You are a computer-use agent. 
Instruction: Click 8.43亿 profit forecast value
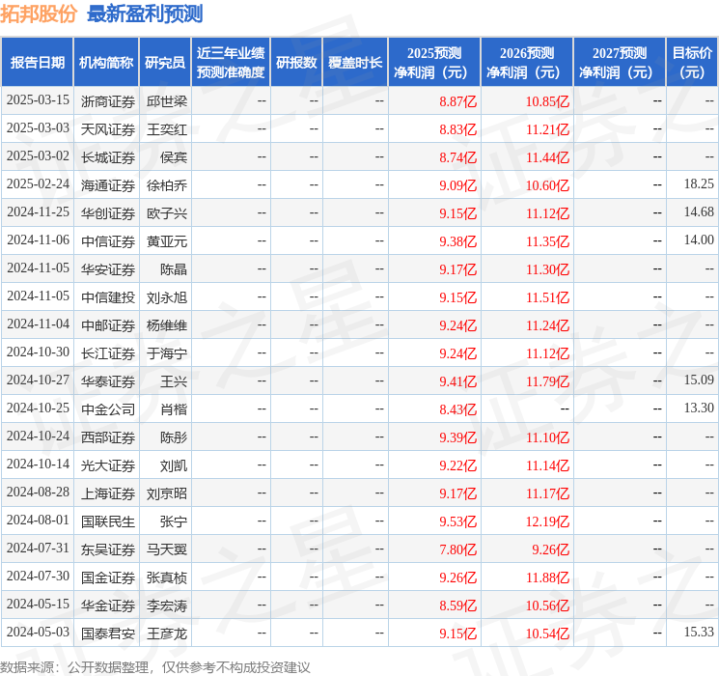click(458, 409)
